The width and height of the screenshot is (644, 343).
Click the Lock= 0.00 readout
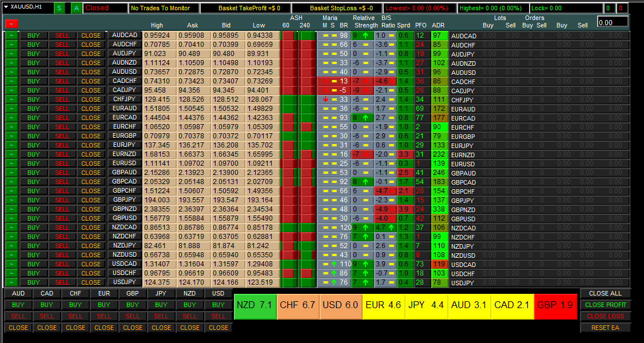pyautogui.click(x=566, y=8)
